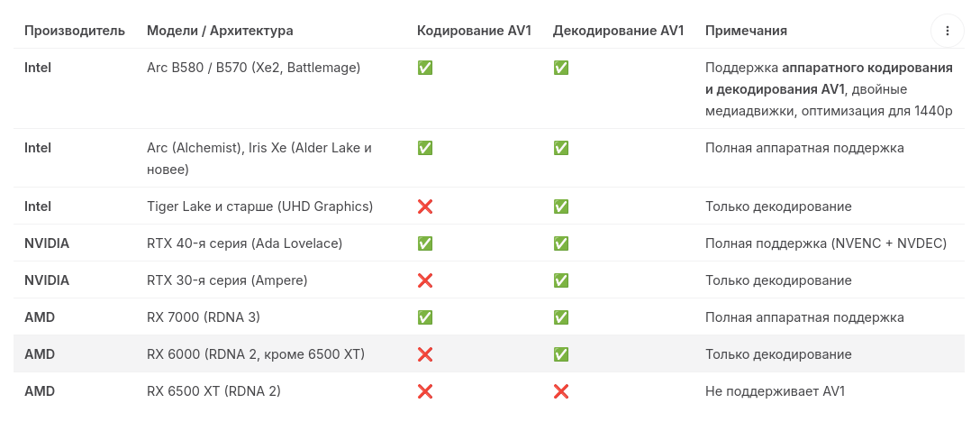Click the green encoding checkmark for RX 7000
The height and width of the screenshot is (422, 980).
(x=425, y=317)
